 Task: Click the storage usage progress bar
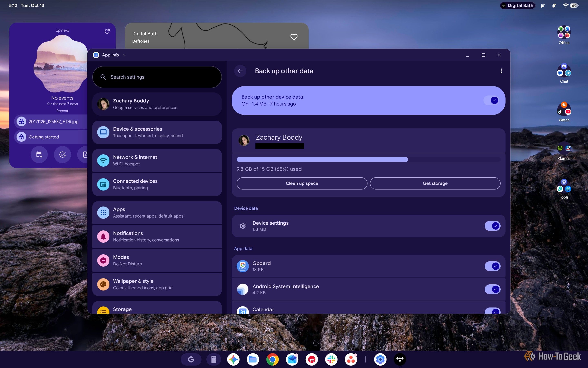[x=368, y=159]
